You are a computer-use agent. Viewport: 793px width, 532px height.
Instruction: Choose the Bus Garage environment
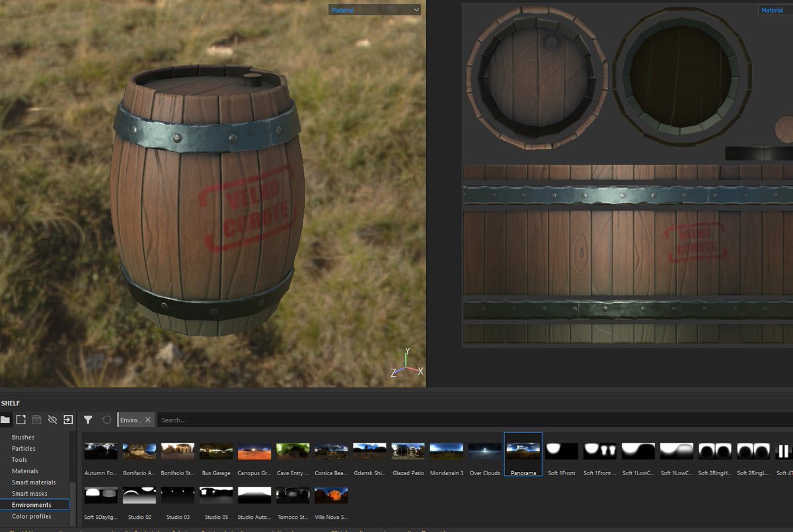tap(216, 451)
